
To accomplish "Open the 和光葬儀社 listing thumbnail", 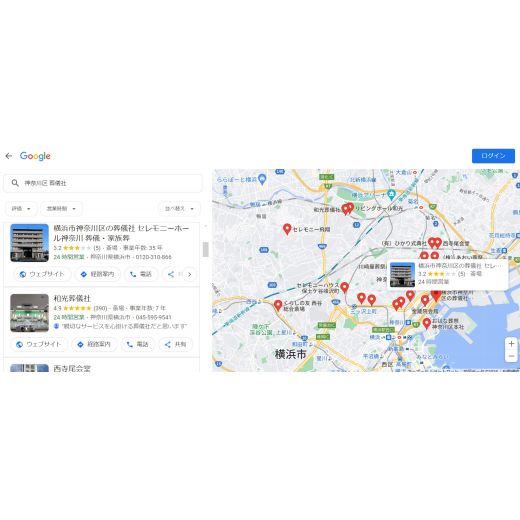I will tap(29, 313).
